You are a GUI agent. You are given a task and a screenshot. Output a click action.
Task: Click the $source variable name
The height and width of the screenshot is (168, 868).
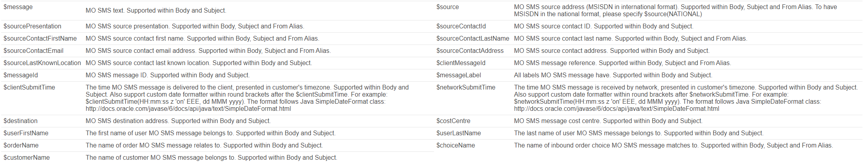pos(447,7)
